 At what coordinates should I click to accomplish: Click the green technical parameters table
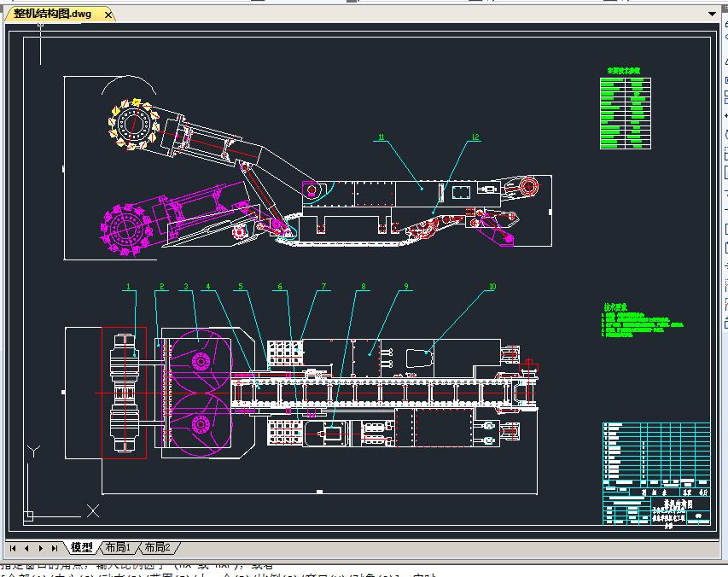pos(626,114)
